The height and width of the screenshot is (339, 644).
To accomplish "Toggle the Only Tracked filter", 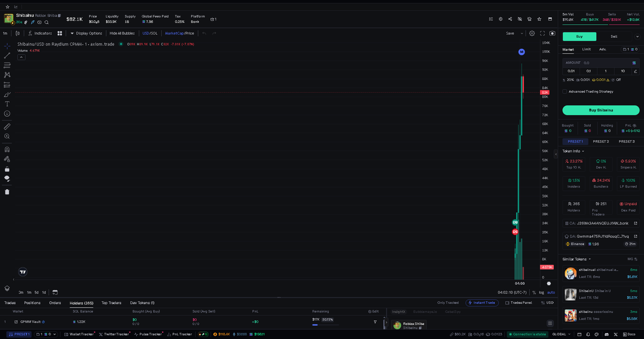I will [x=448, y=303].
